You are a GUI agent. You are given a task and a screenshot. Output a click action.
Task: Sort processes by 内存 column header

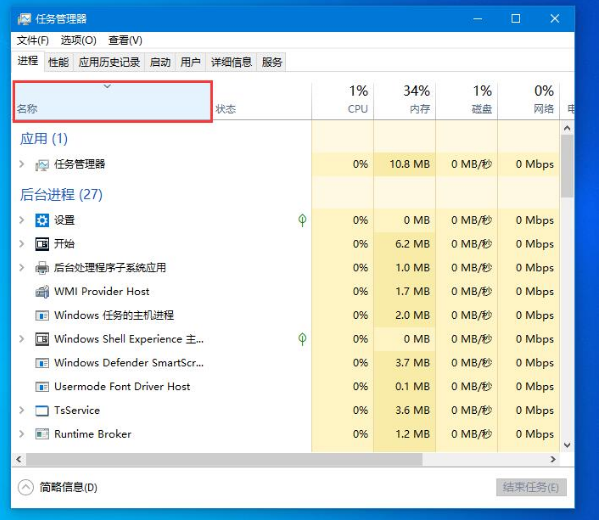coord(406,99)
